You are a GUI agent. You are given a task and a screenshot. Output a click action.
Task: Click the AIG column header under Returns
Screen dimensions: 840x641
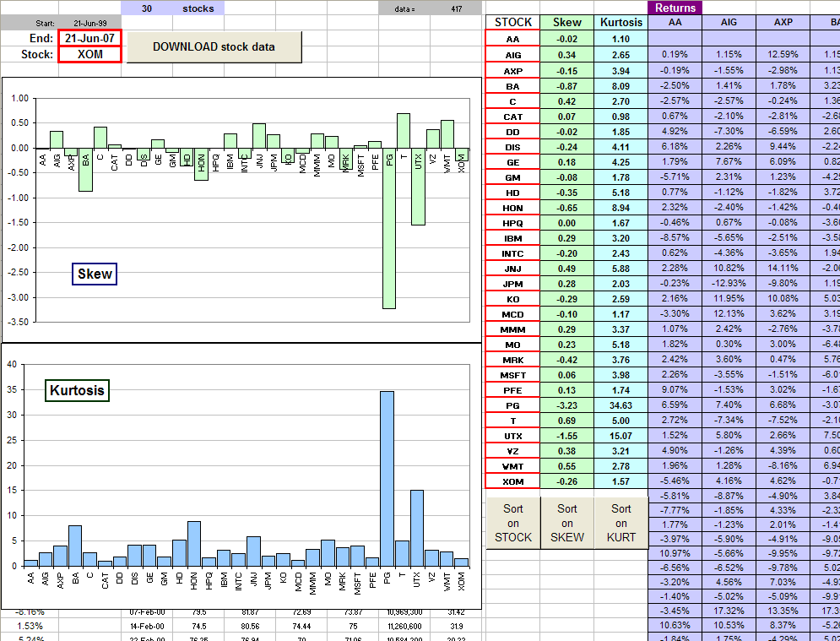tap(729, 22)
